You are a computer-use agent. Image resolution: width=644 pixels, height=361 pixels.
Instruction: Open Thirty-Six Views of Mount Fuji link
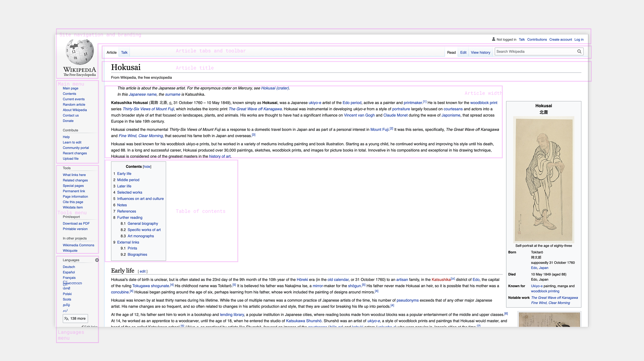(x=148, y=109)
